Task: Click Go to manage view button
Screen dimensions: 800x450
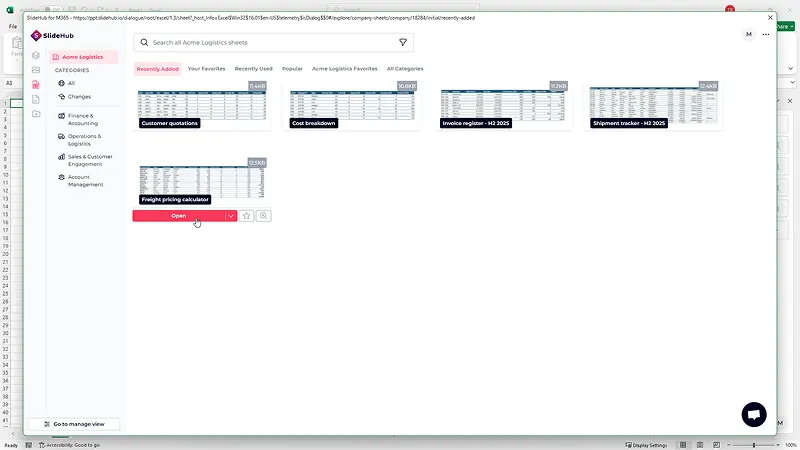Action: tap(74, 424)
